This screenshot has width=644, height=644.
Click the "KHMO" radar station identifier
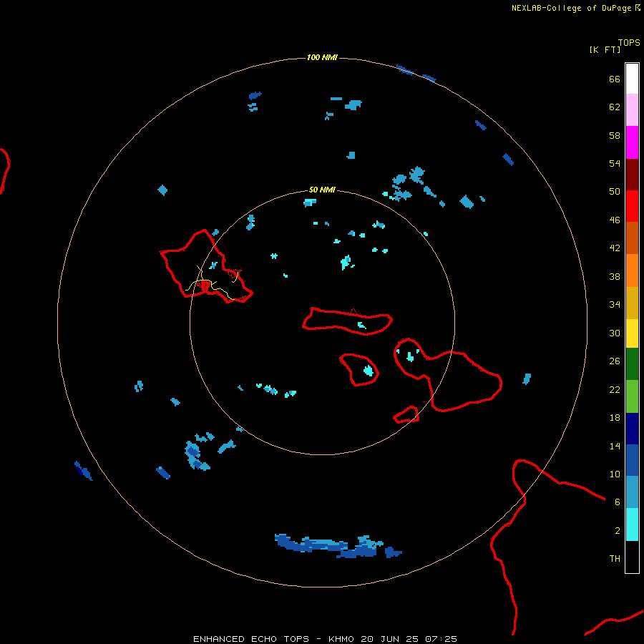pos(341,639)
